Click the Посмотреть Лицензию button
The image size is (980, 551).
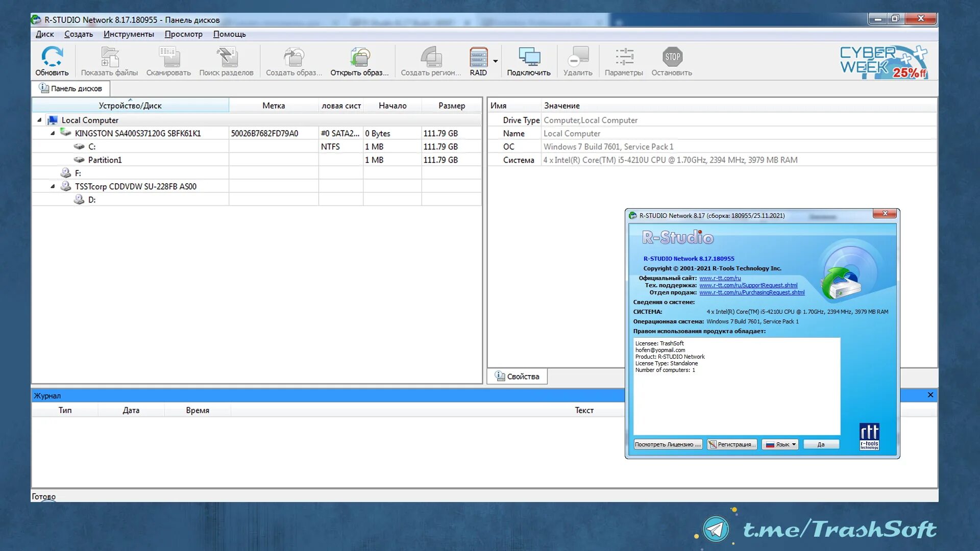point(668,444)
